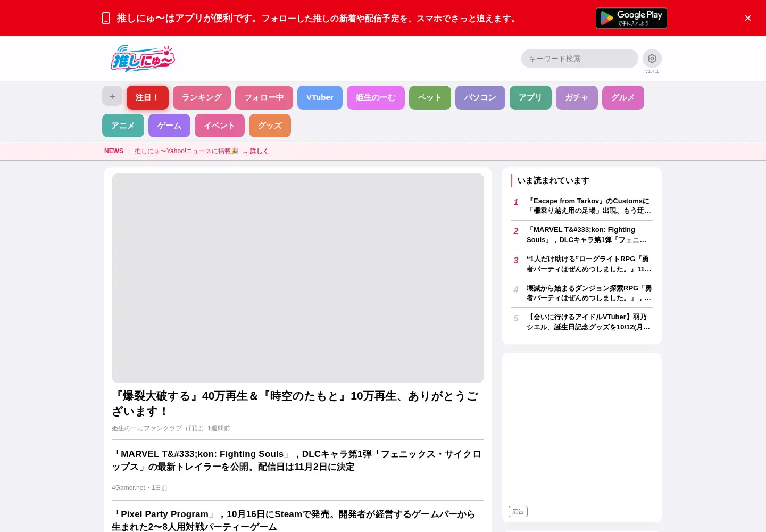Click the v1.4.1 version text
The height and width of the screenshot is (532, 766).
[652, 71]
